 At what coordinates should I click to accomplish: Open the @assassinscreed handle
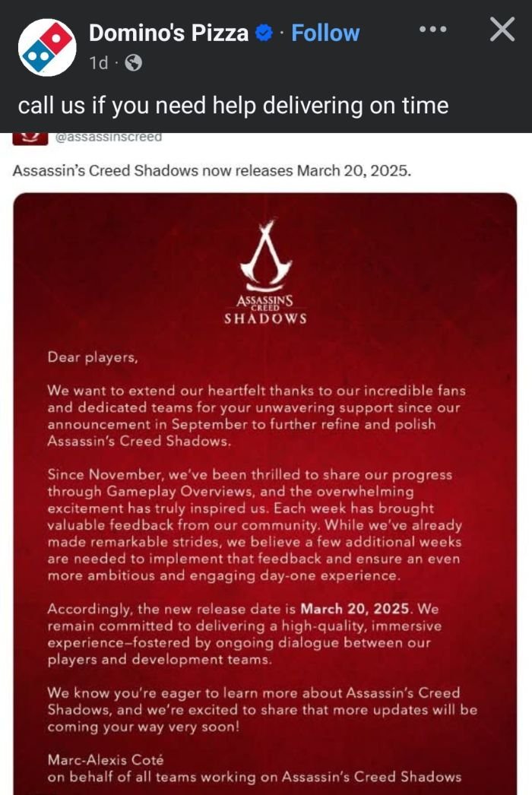tap(107, 137)
